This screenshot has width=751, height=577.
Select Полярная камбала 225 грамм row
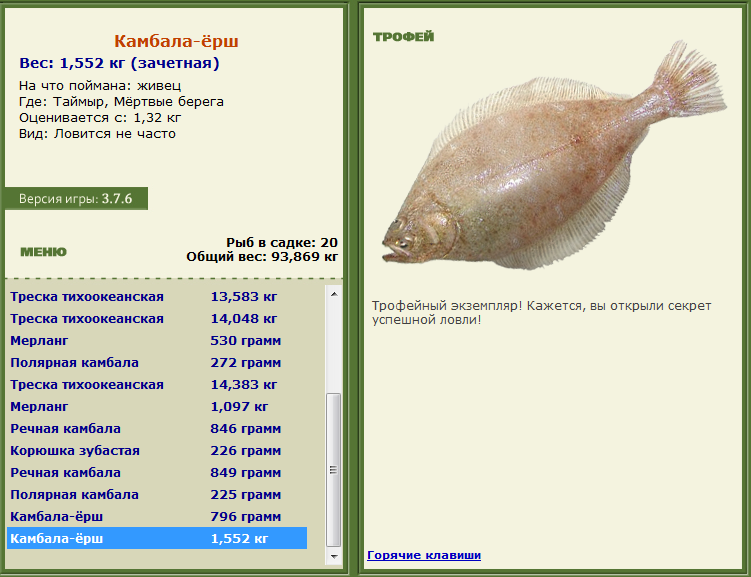point(157,495)
